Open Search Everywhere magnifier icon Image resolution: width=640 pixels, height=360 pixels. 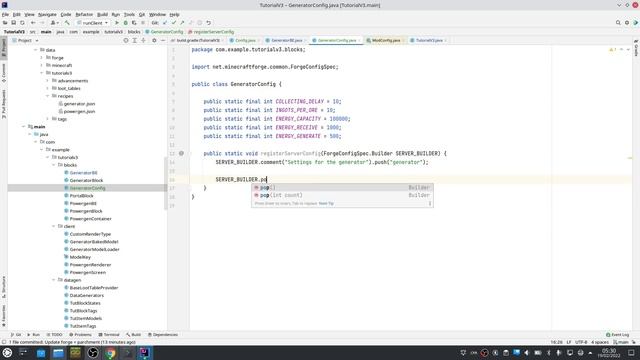(618, 23)
